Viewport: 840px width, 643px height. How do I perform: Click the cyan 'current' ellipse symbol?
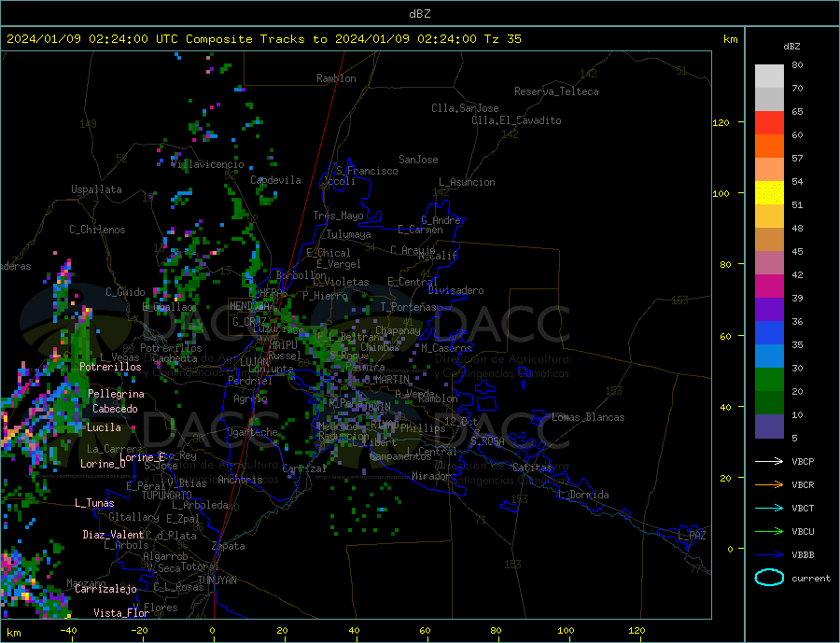pyautogui.click(x=769, y=578)
